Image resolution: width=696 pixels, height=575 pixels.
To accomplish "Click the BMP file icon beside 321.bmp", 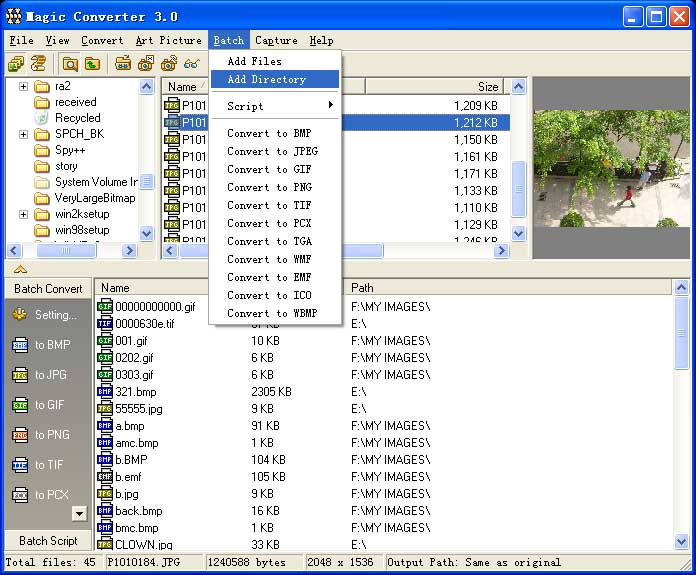I will tap(105, 392).
